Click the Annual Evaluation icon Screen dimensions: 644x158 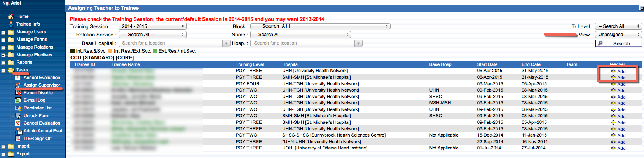[17, 78]
